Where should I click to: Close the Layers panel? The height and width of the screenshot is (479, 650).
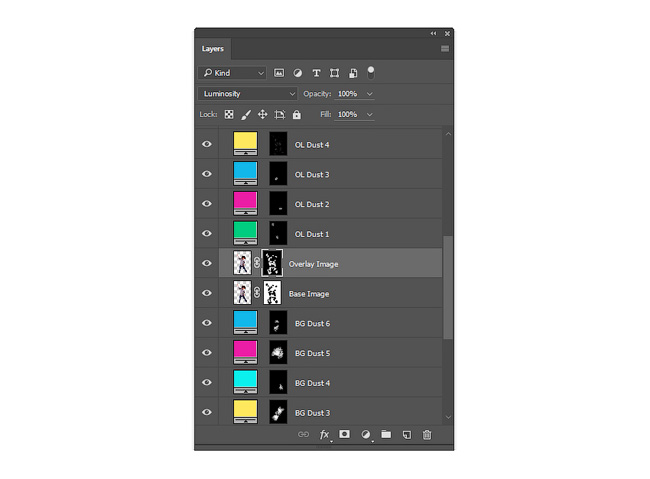coord(447,33)
